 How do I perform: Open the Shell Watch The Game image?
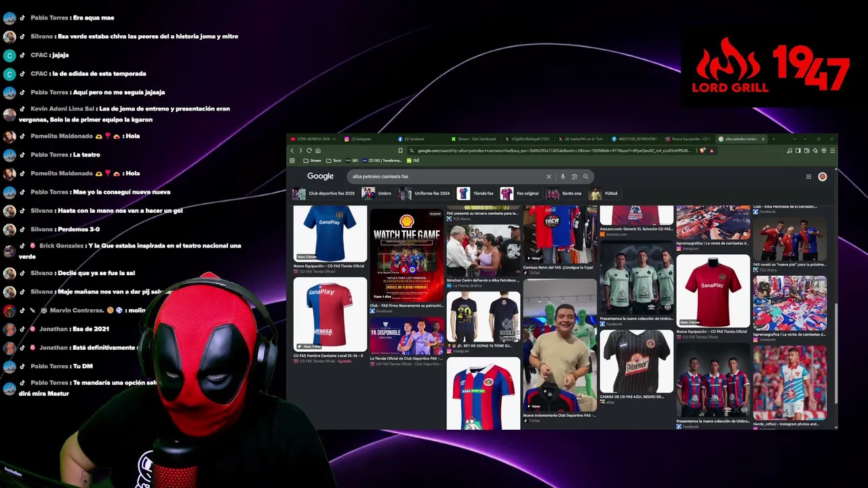[x=407, y=256]
